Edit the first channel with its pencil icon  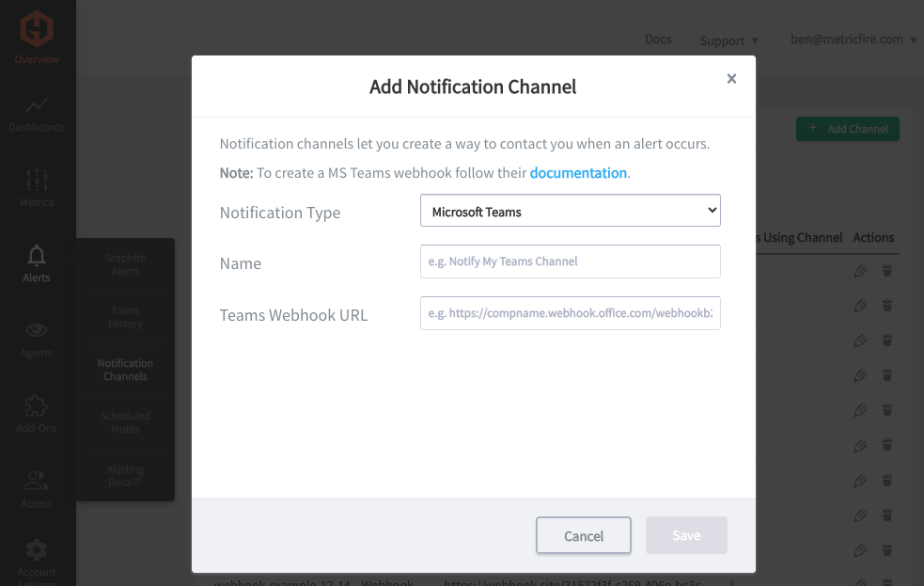(x=860, y=271)
